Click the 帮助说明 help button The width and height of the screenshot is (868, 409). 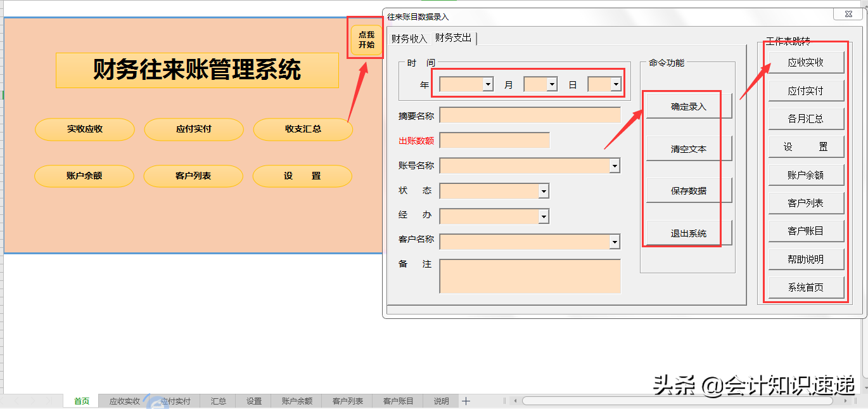coord(806,259)
